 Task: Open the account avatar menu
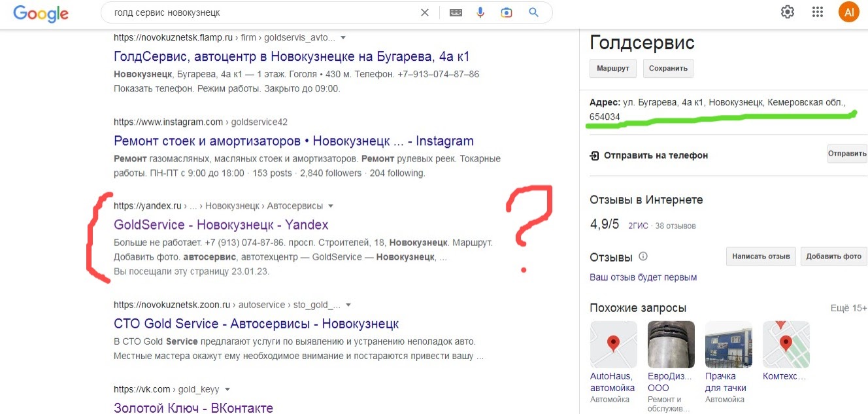(x=849, y=12)
